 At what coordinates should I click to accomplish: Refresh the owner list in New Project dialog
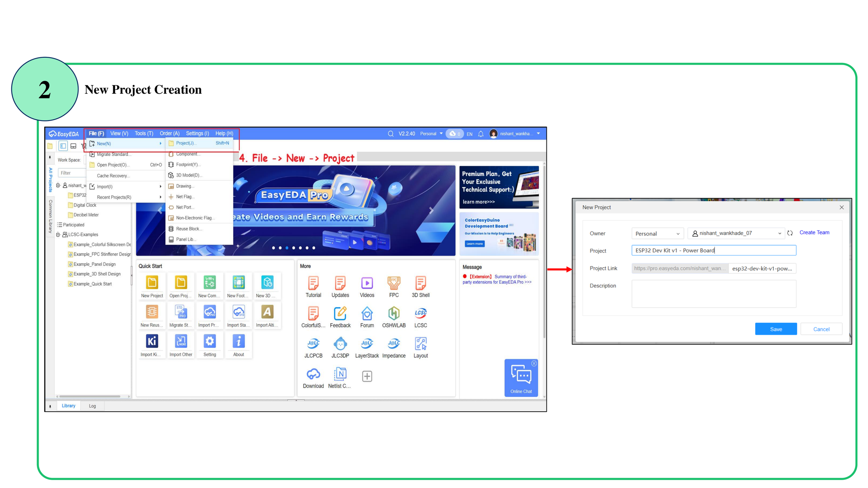790,233
